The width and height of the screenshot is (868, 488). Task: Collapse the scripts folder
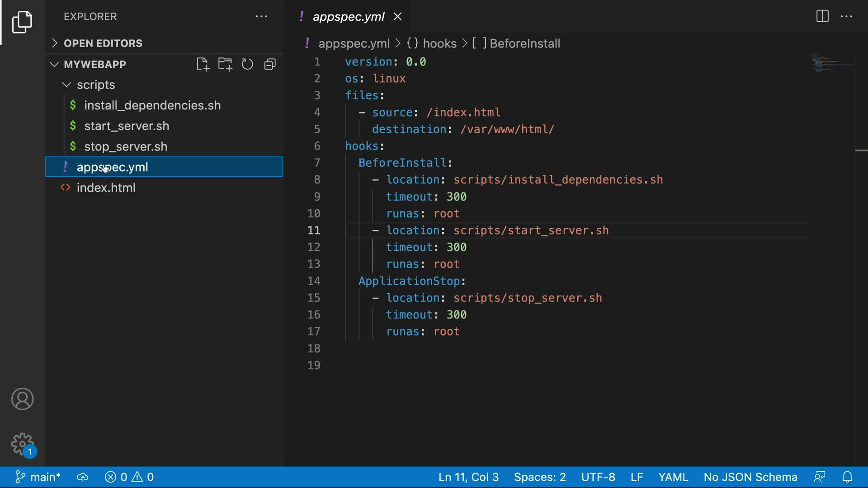(95, 85)
